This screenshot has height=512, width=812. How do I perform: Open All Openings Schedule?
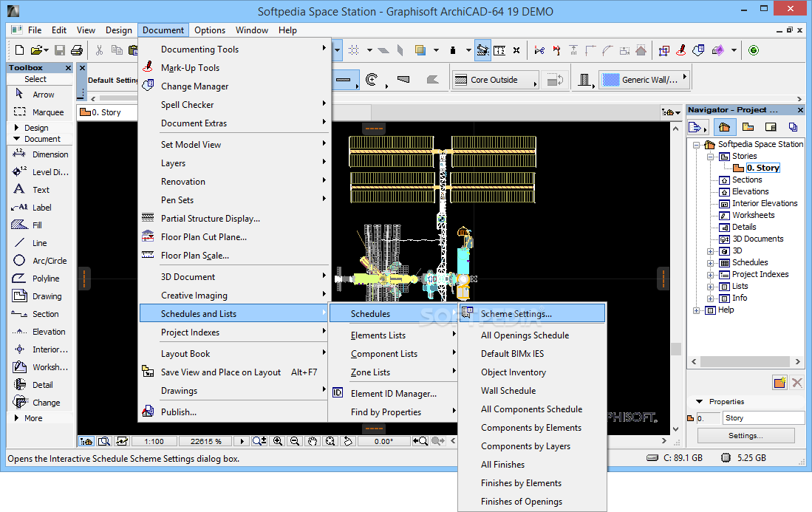point(525,335)
